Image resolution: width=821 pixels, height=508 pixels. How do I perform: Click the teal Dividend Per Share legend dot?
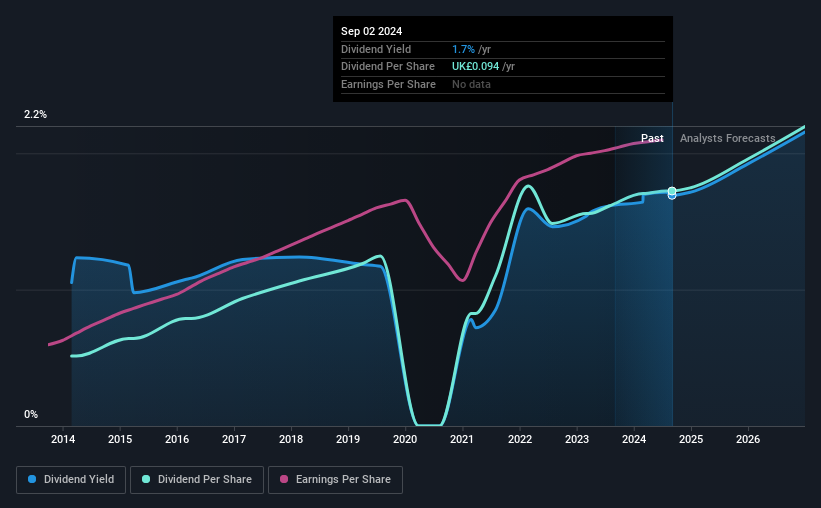click(x=146, y=479)
